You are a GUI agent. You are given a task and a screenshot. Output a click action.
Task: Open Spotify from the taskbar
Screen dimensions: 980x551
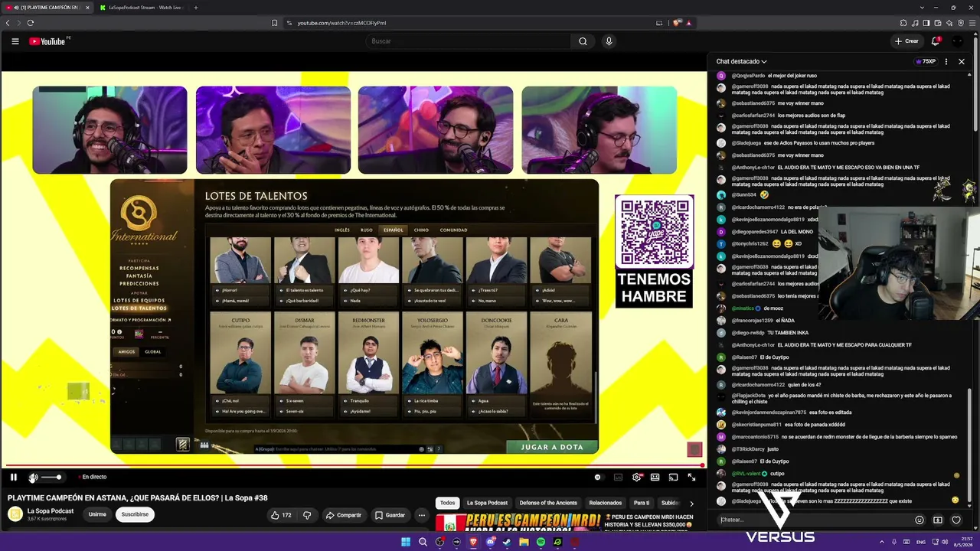click(541, 542)
